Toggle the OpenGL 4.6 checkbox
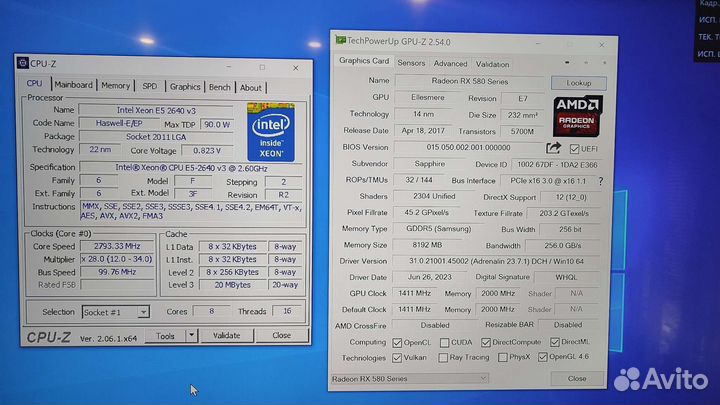Image resolution: width=720 pixels, height=405 pixels. [543, 357]
